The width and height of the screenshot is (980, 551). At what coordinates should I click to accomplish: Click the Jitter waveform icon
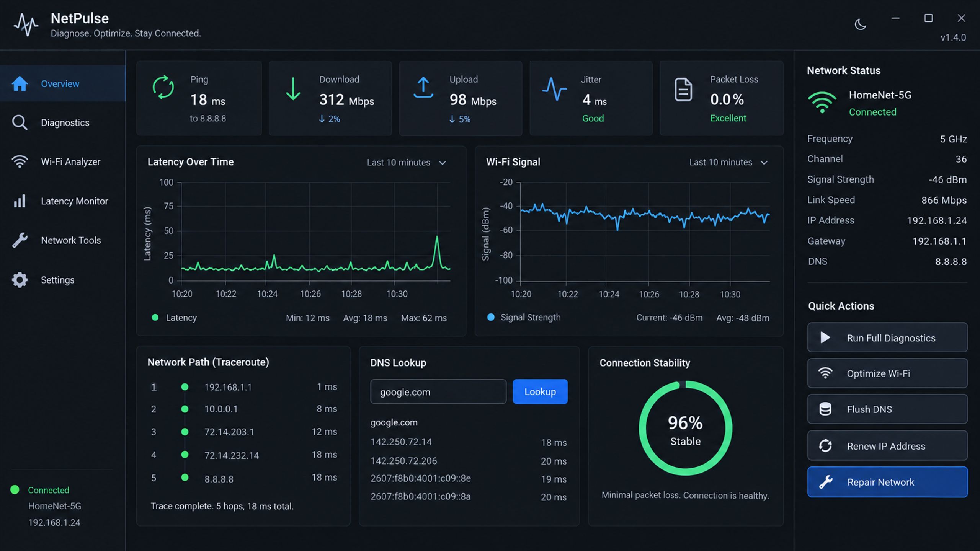pyautogui.click(x=554, y=90)
